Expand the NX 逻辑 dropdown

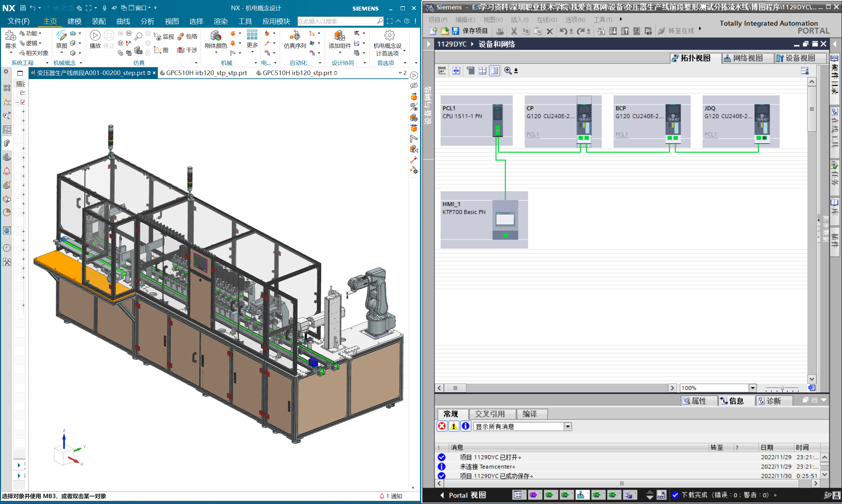click(40, 43)
